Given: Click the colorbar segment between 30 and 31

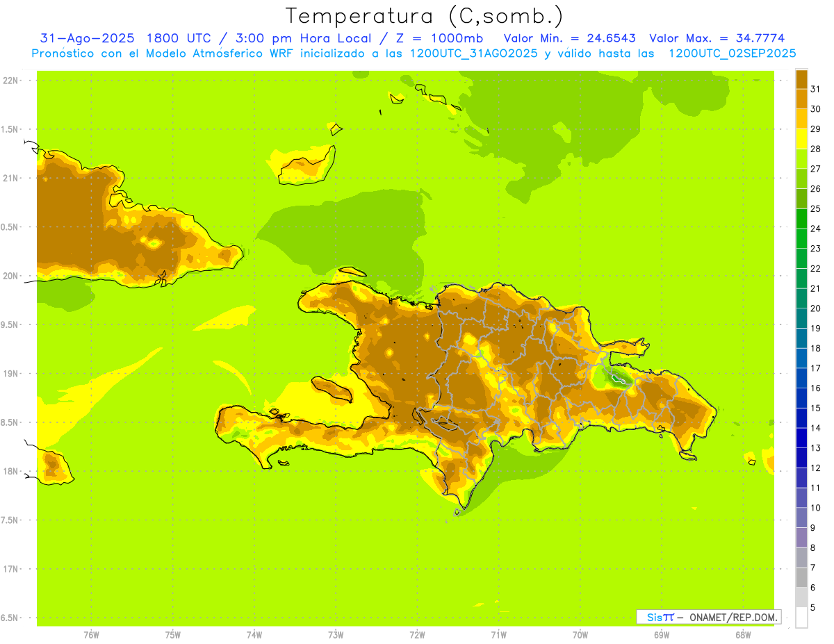Looking at the screenshot, I should pos(801,99).
